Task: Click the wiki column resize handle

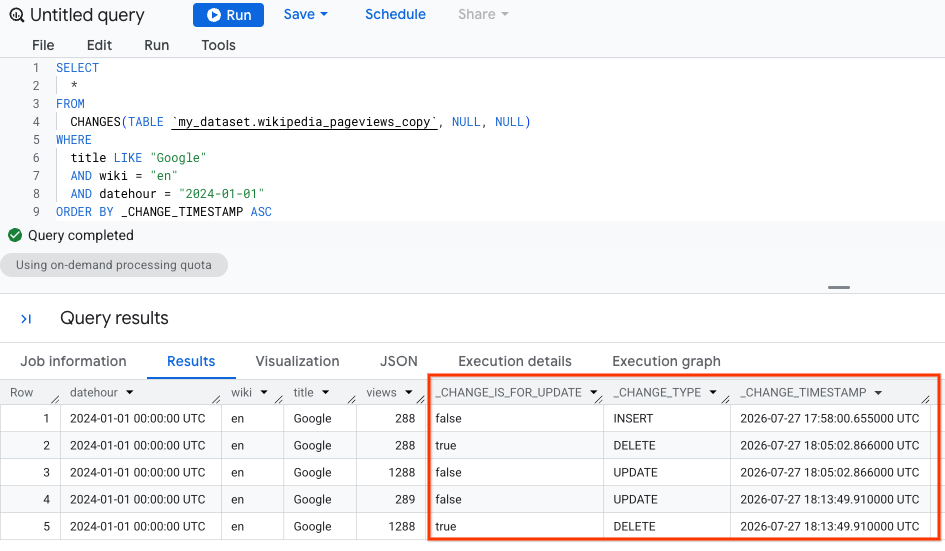Action: [x=278, y=399]
